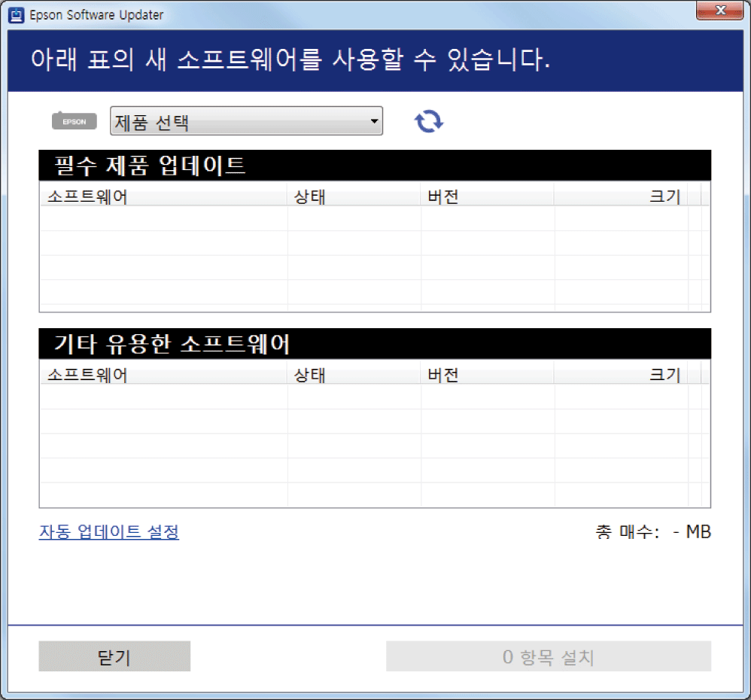The width and height of the screenshot is (751, 700).
Task: Open the 자동 업데이트 설정 link
Action: point(109,532)
